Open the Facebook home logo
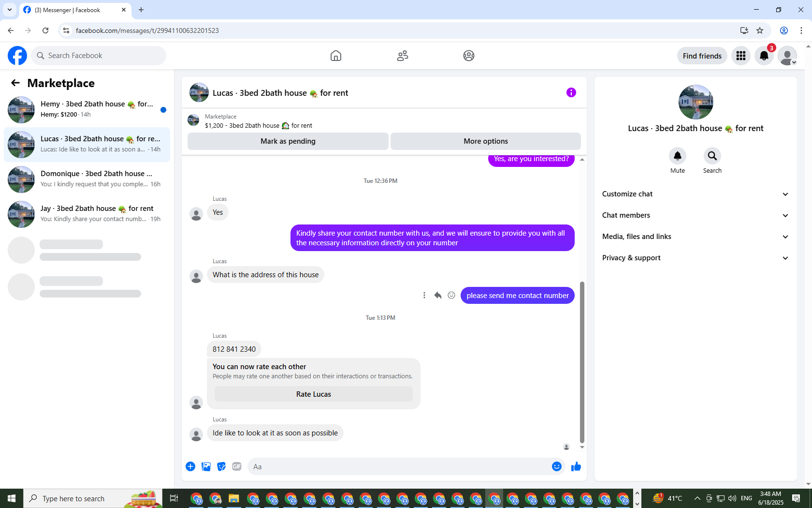The width and height of the screenshot is (812, 508). [17, 56]
